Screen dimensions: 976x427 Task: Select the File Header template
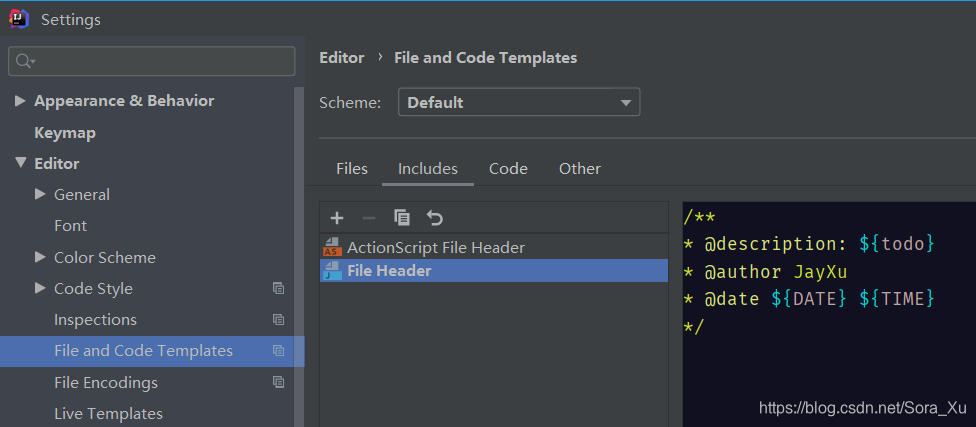click(x=494, y=271)
